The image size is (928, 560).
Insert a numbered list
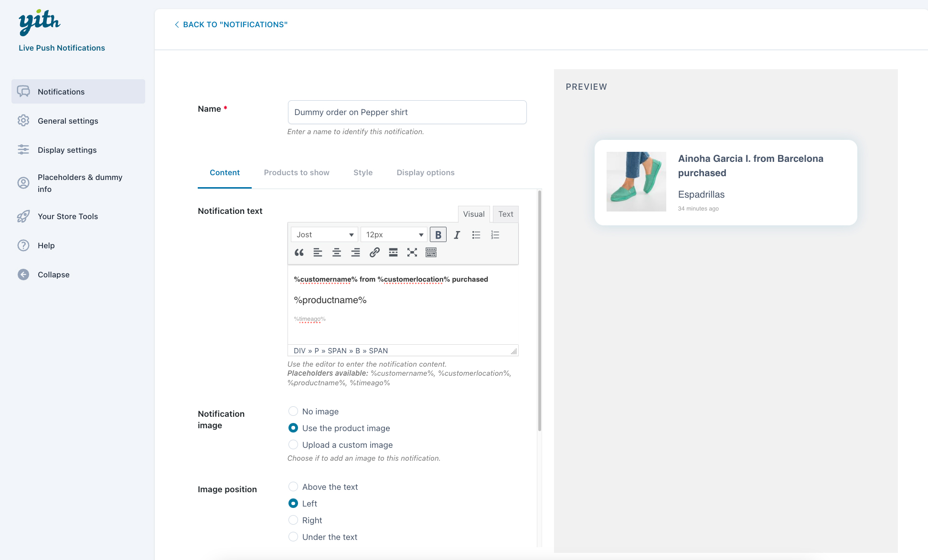pos(495,234)
